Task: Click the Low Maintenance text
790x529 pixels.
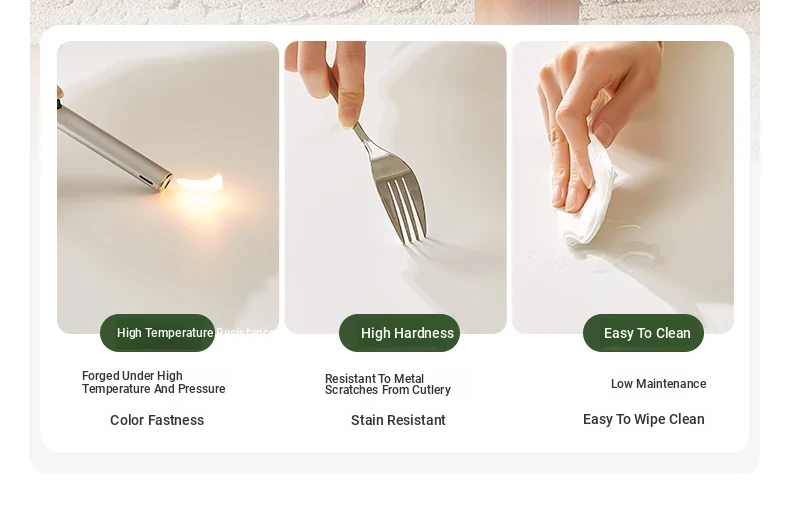Action: [659, 384]
